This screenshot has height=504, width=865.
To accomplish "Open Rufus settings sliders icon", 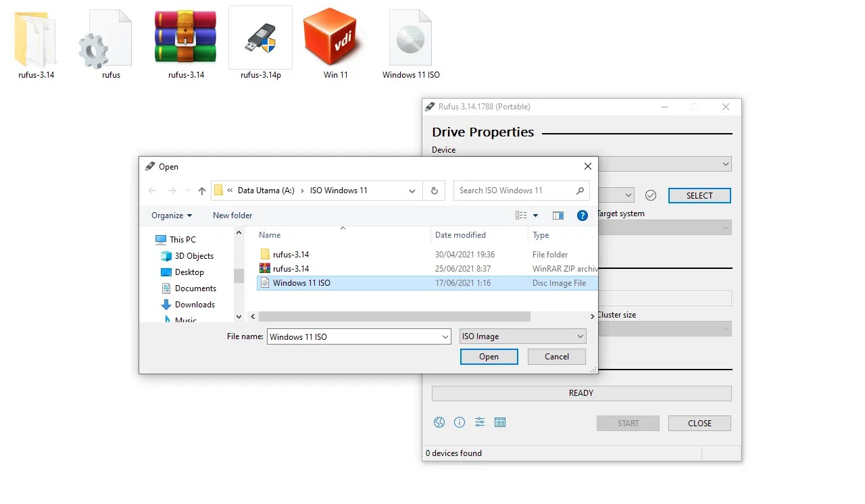I will [480, 422].
